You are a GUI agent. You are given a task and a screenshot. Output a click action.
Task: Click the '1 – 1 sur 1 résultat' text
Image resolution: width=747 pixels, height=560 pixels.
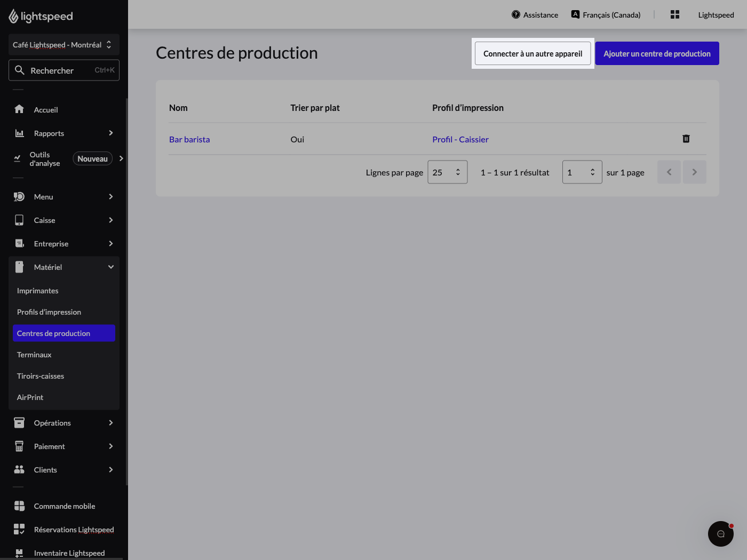pos(515,172)
